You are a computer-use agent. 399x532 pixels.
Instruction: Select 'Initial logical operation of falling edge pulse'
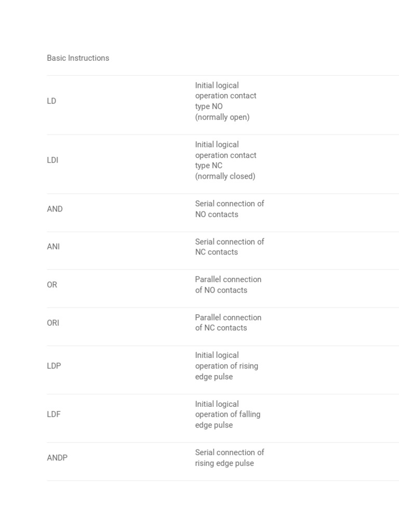pyautogui.click(x=228, y=415)
